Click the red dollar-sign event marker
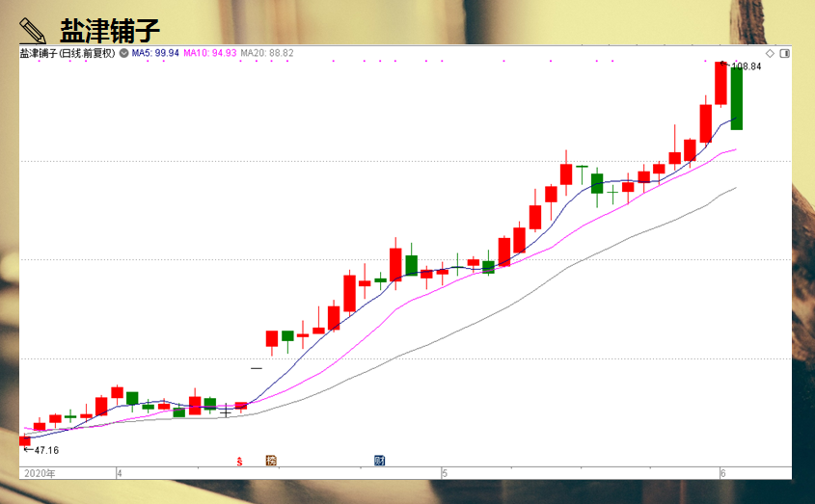This screenshot has width=815, height=504. pyautogui.click(x=239, y=461)
